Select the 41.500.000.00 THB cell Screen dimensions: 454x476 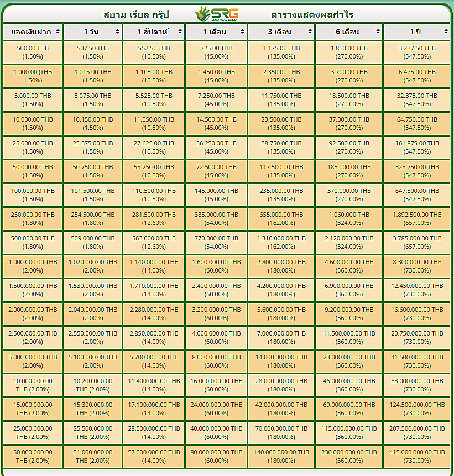(x=417, y=362)
